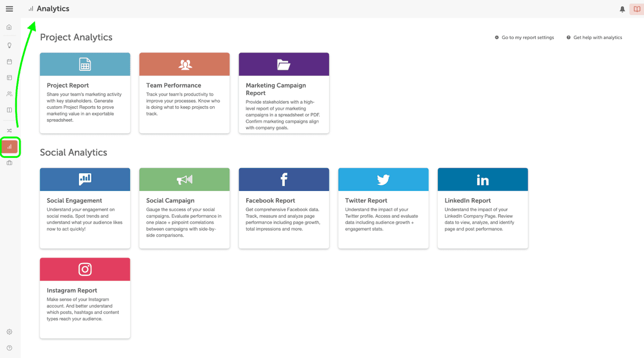The image size is (644, 358).
Task: Open the LinkedIn Report
Action: pyautogui.click(x=482, y=208)
